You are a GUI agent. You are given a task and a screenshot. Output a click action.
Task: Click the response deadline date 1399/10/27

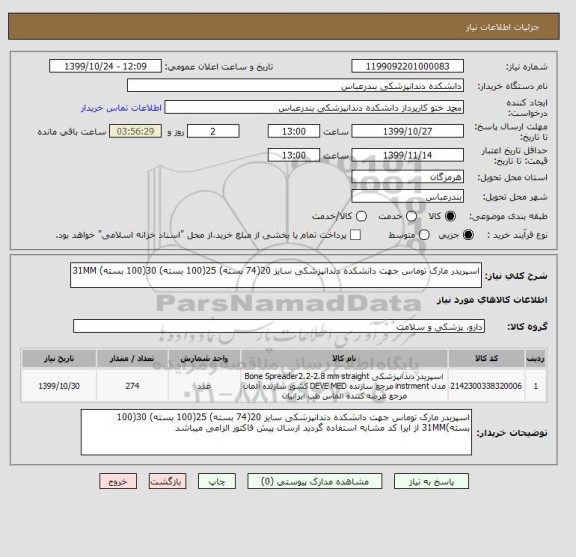pyautogui.click(x=407, y=131)
